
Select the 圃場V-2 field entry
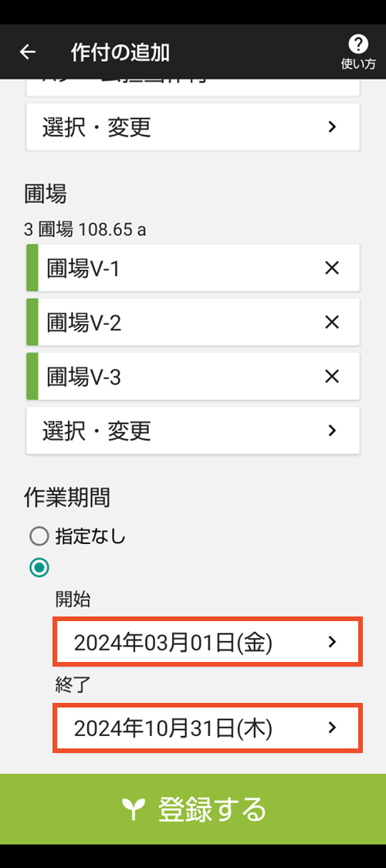tap(193, 323)
